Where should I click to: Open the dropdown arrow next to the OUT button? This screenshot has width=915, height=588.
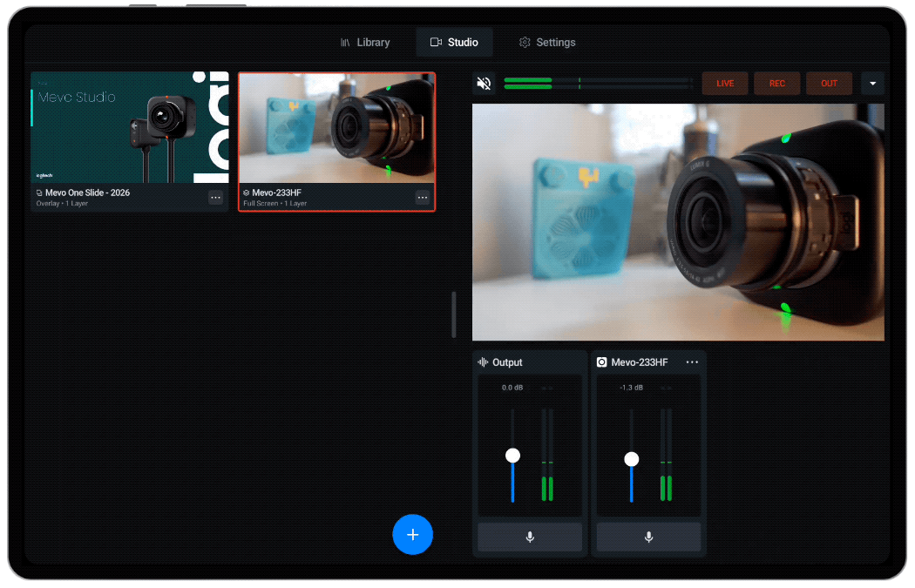pos(872,83)
